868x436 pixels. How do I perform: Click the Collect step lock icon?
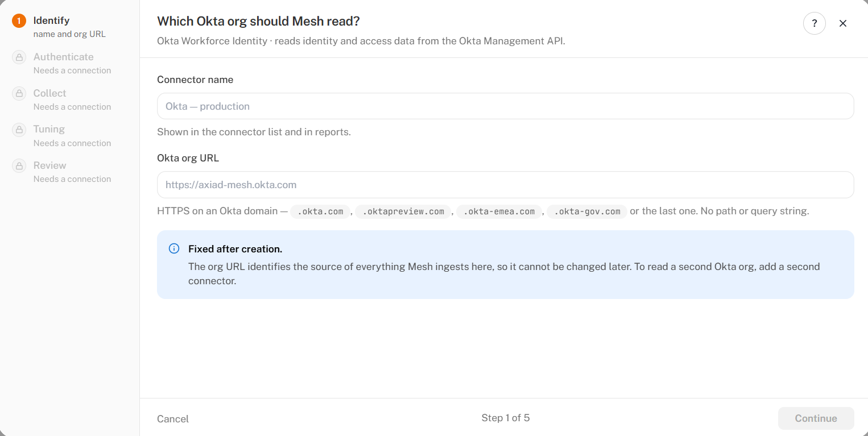point(19,94)
